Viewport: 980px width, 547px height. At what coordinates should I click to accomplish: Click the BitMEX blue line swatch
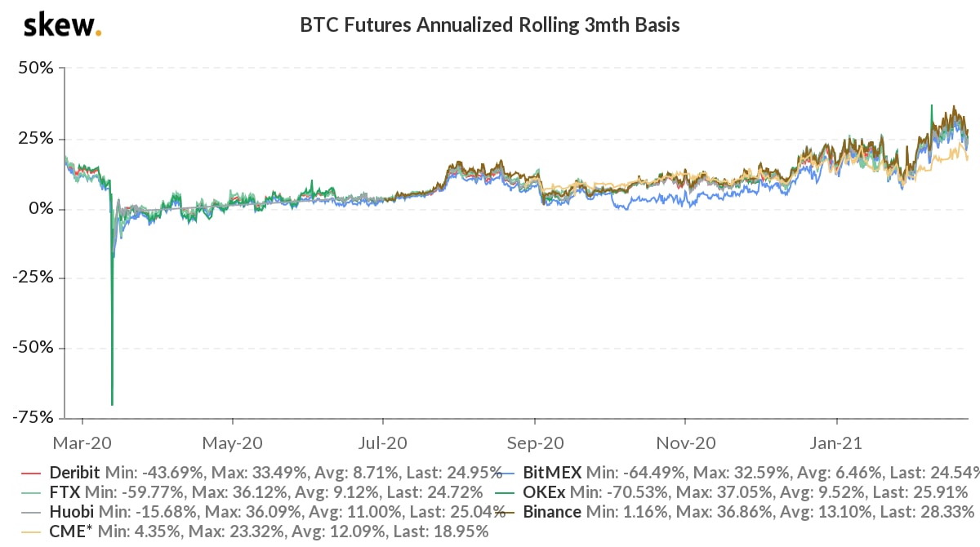[507, 473]
